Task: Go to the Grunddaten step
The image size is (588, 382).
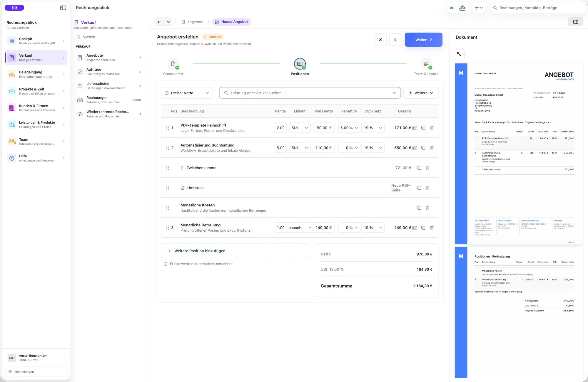Action: (x=173, y=67)
